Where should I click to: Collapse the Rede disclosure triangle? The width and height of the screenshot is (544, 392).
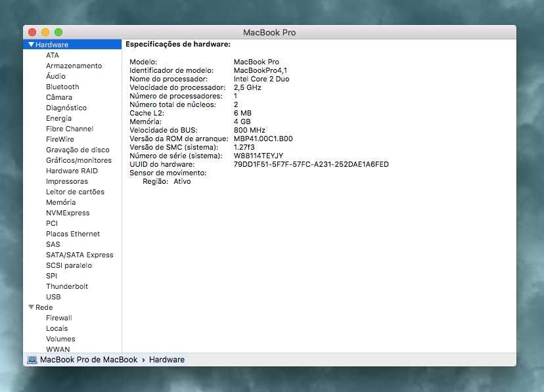coord(32,307)
